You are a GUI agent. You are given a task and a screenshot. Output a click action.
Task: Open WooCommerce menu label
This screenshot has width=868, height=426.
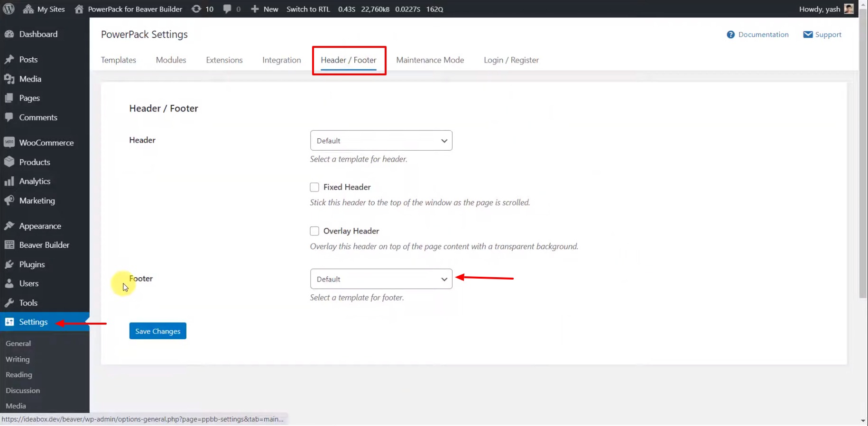coord(46,143)
